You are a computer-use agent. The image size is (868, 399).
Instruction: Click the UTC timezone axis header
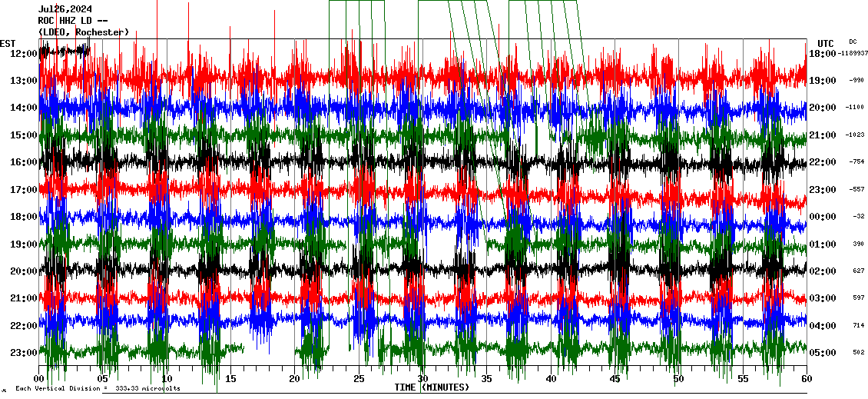825,43
